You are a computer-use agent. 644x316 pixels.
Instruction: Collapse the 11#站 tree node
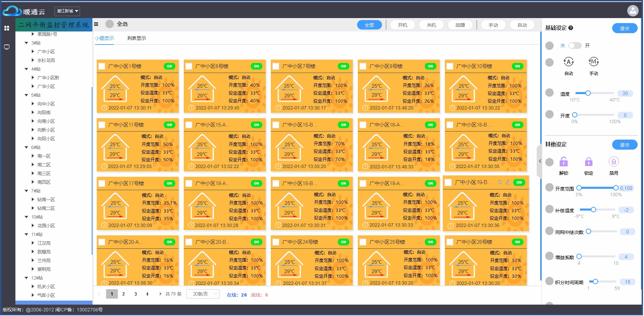pos(26,234)
